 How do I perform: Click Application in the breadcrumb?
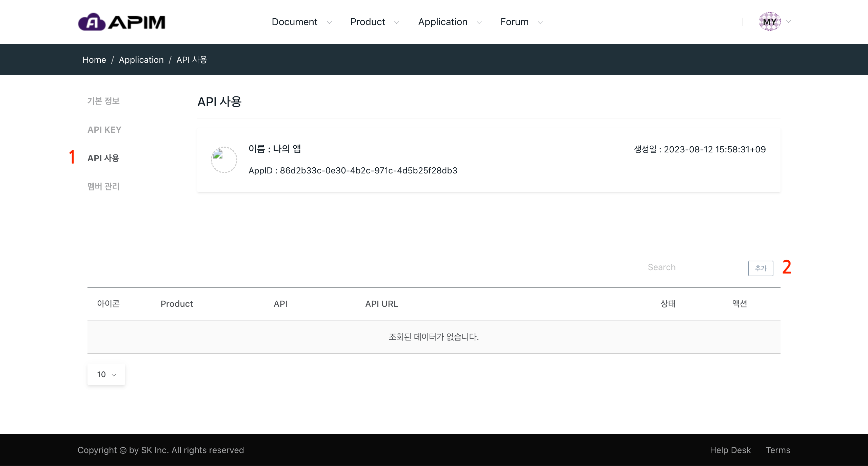pyautogui.click(x=141, y=60)
